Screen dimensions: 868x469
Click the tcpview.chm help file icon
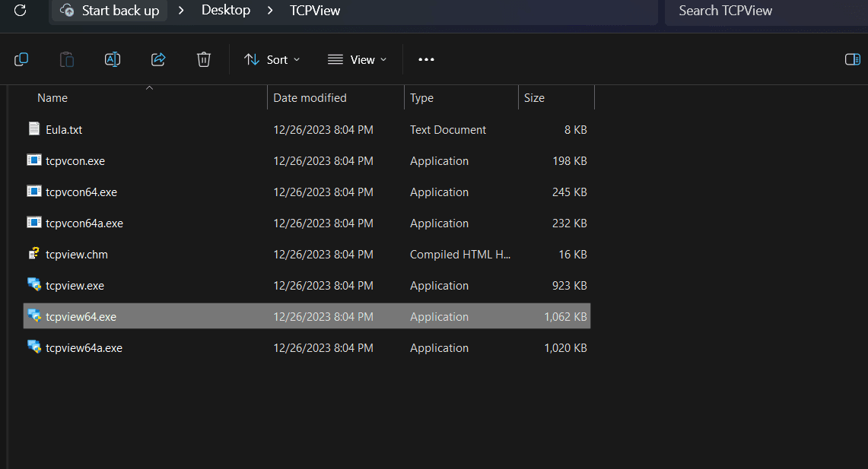[33, 253]
